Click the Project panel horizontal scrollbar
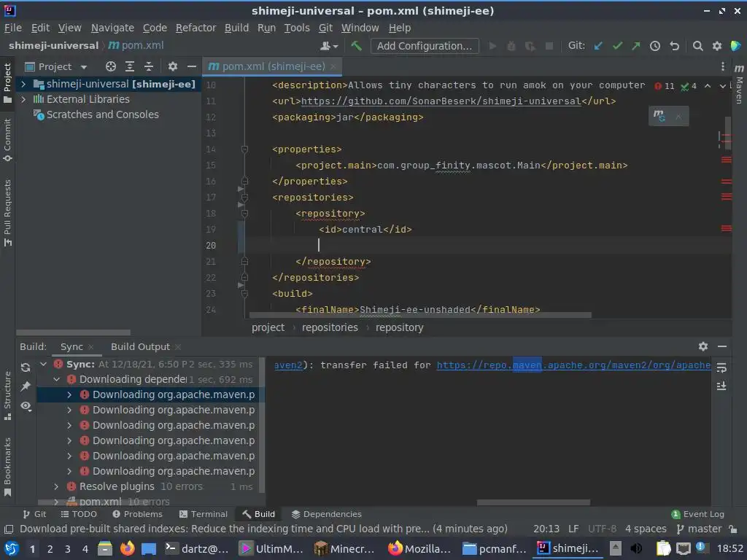This screenshot has width=747, height=560. [x=73, y=332]
